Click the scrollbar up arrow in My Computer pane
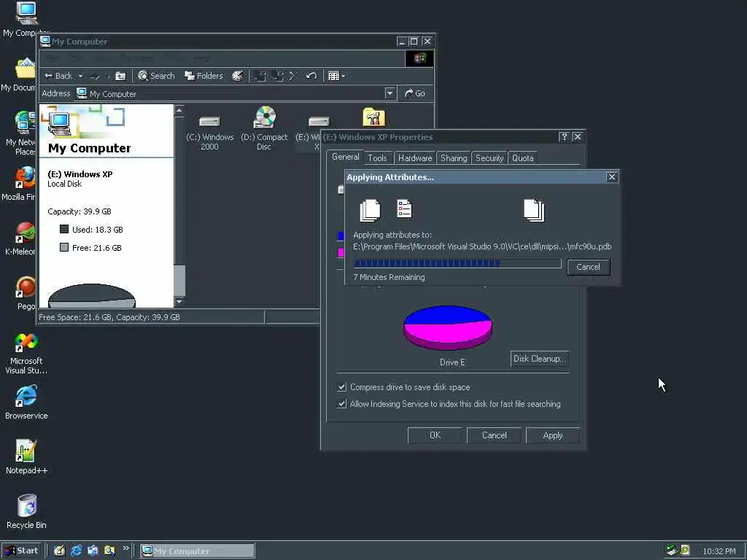747x560 pixels. coord(179,111)
